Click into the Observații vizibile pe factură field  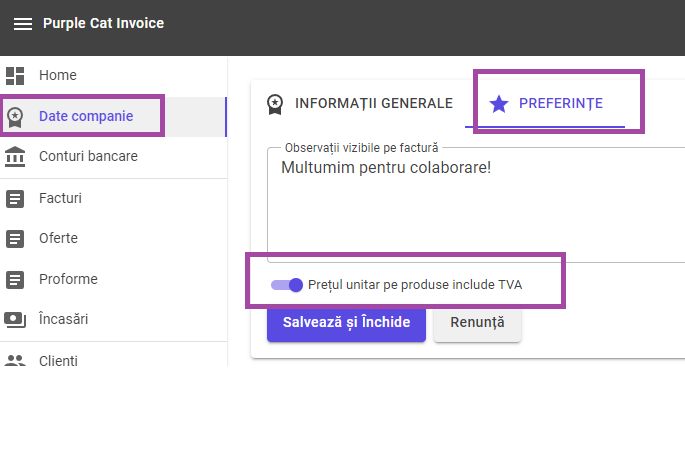coord(476,205)
